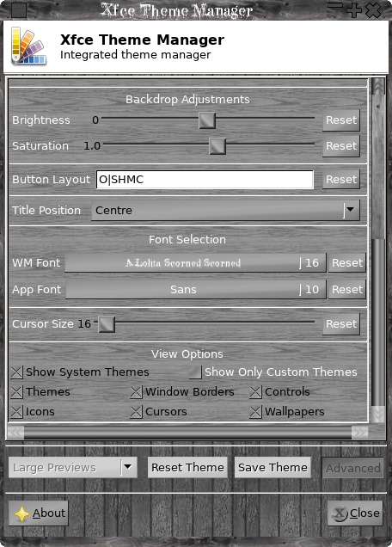Click the Reset Theme button

click(x=187, y=468)
